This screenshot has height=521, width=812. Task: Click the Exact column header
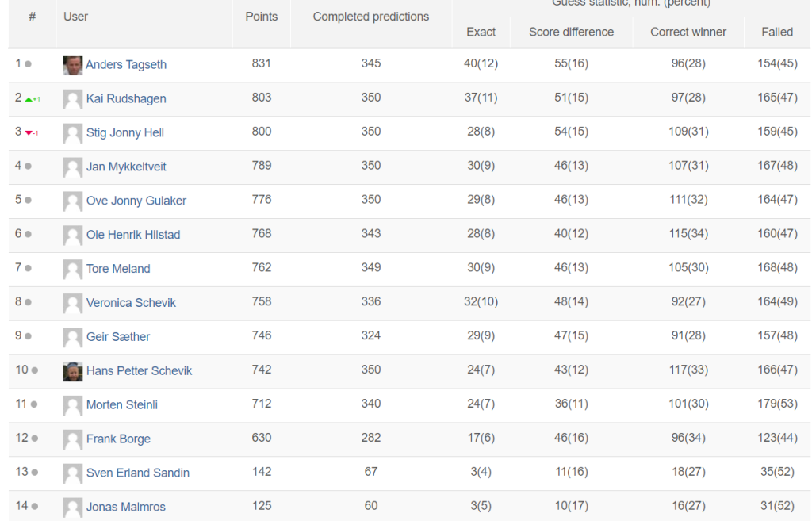coord(481,32)
